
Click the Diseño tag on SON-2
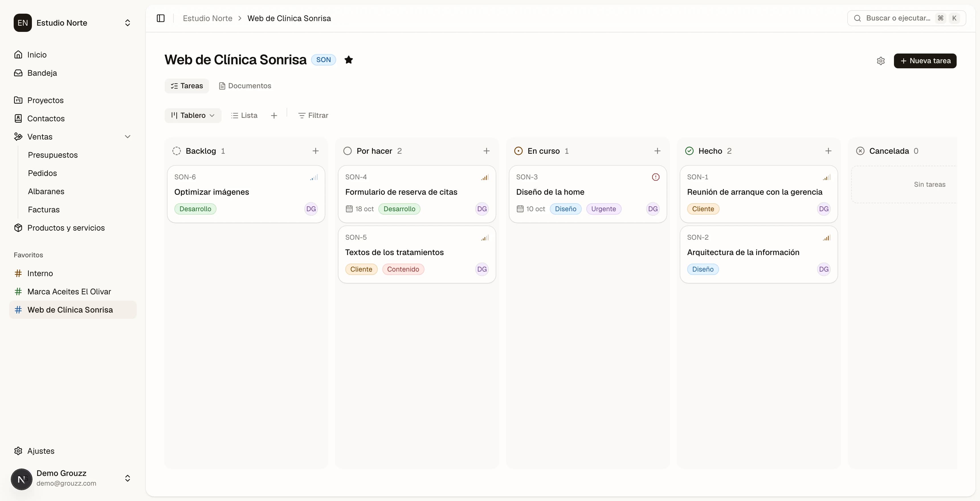pos(703,269)
